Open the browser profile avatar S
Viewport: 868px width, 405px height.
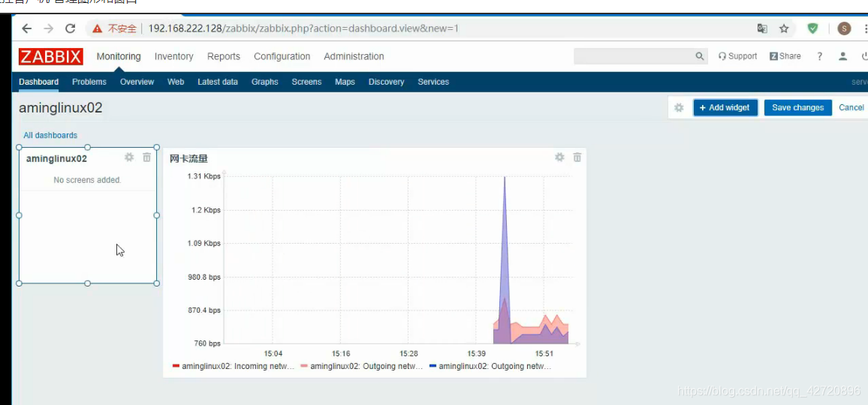844,28
